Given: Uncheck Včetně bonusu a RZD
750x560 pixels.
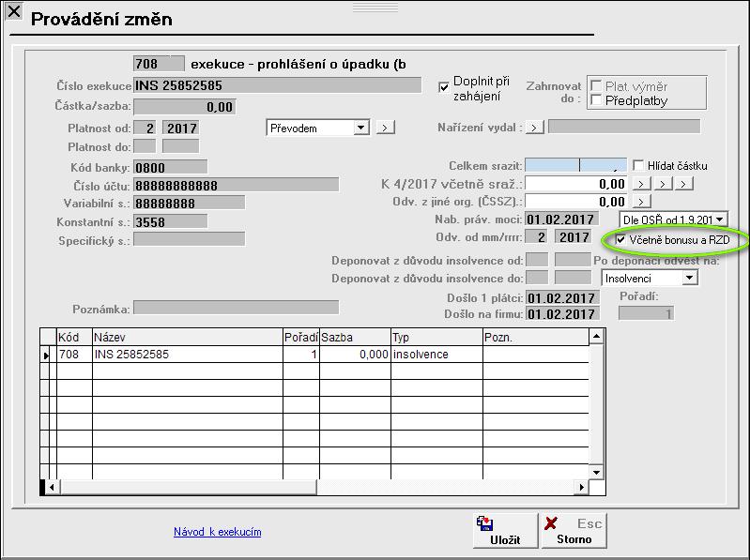Looking at the screenshot, I should pos(620,240).
